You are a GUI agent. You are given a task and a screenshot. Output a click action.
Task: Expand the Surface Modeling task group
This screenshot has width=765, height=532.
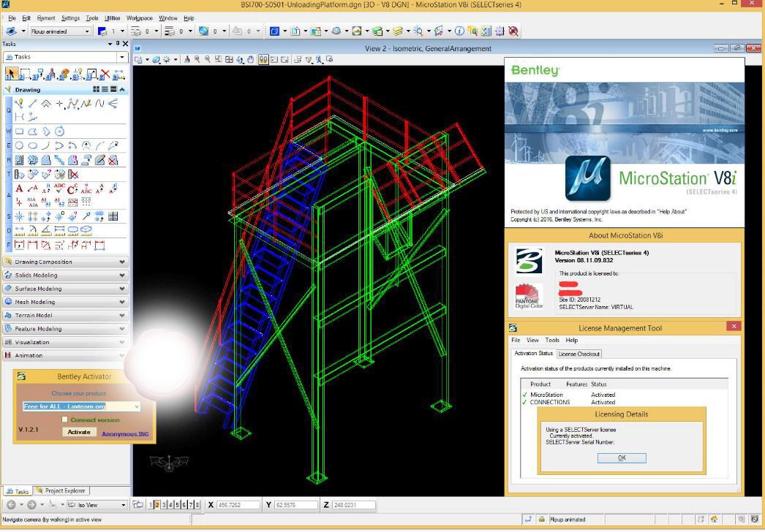(65, 289)
